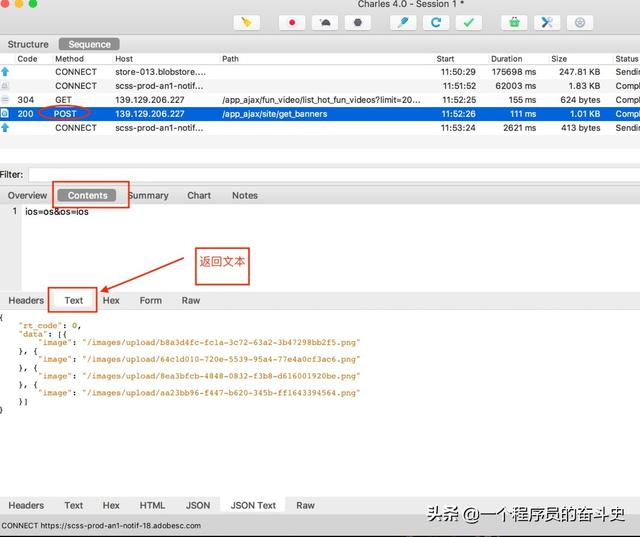The height and width of the screenshot is (537, 640).
Task: Open the request Form tab
Action: click(151, 300)
